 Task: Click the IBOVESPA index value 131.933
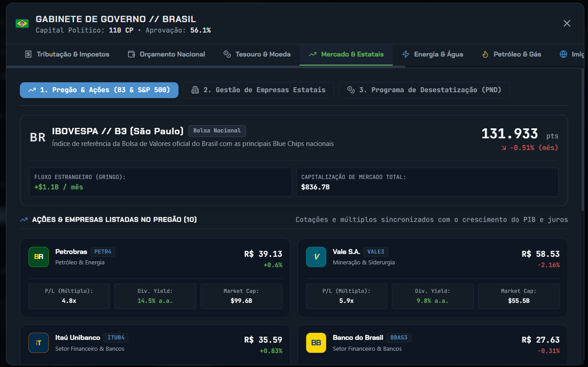pos(510,134)
